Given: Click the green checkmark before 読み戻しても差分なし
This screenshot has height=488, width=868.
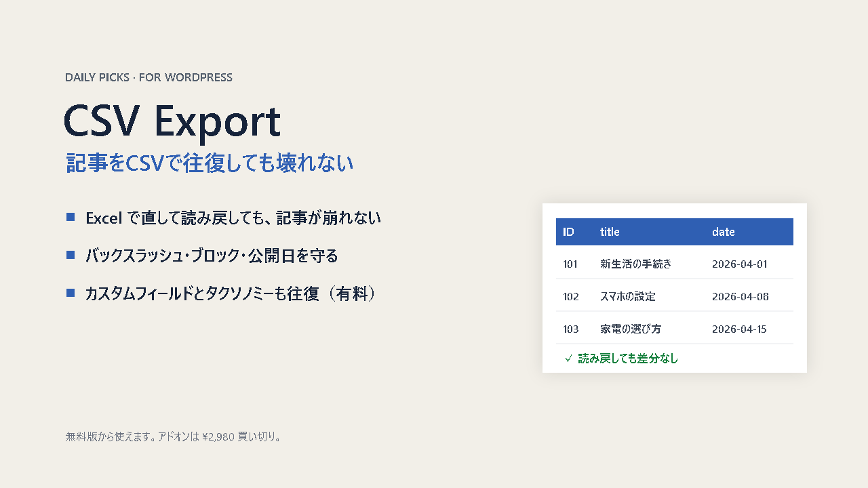Looking at the screenshot, I should click(568, 359).
